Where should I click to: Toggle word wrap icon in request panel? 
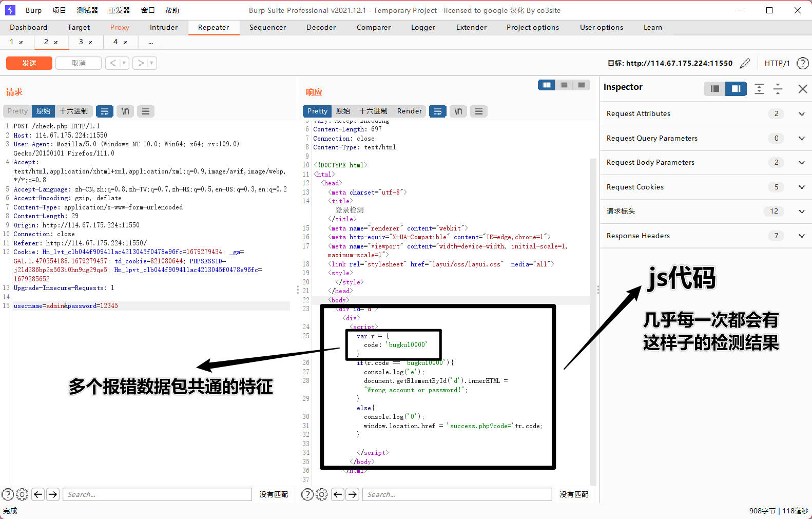click(105, 111)
